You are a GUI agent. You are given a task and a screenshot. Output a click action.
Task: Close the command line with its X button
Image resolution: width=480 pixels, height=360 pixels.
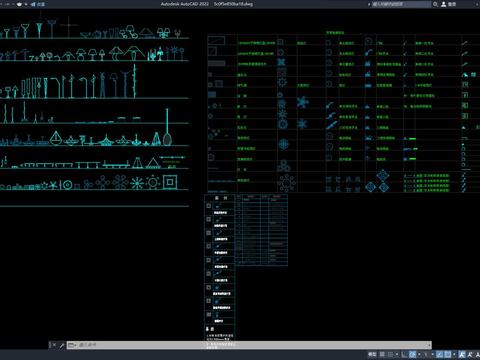click(x=54, y=345)
